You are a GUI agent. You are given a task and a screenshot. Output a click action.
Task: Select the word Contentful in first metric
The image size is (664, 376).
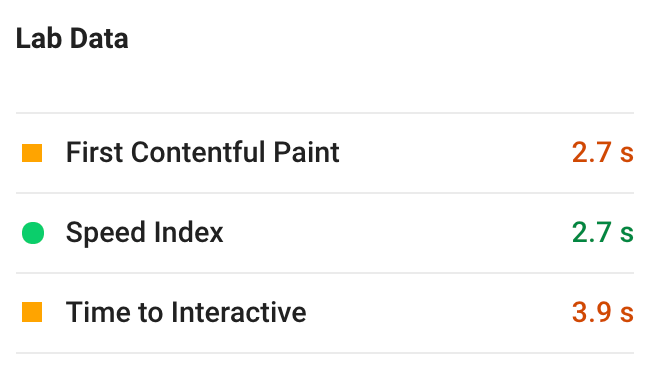click(x=199, y=152)
